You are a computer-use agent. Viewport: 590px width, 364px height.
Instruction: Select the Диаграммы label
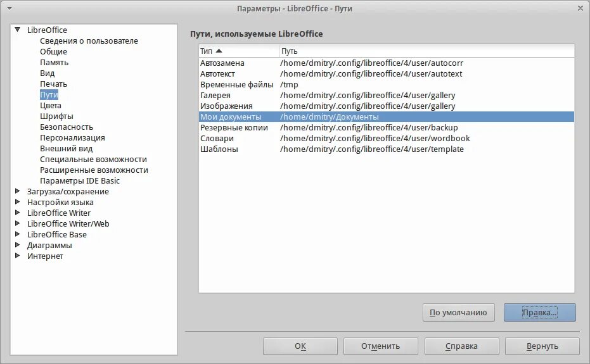pos(49,245)
